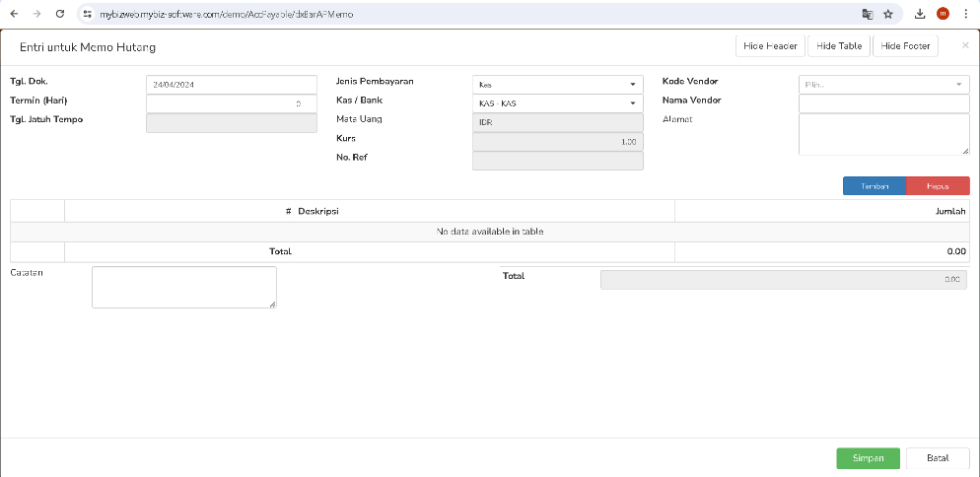Click Hide Header button
Image resolution: width=980 pixels, height=477 pixels.
click(770, 45)
